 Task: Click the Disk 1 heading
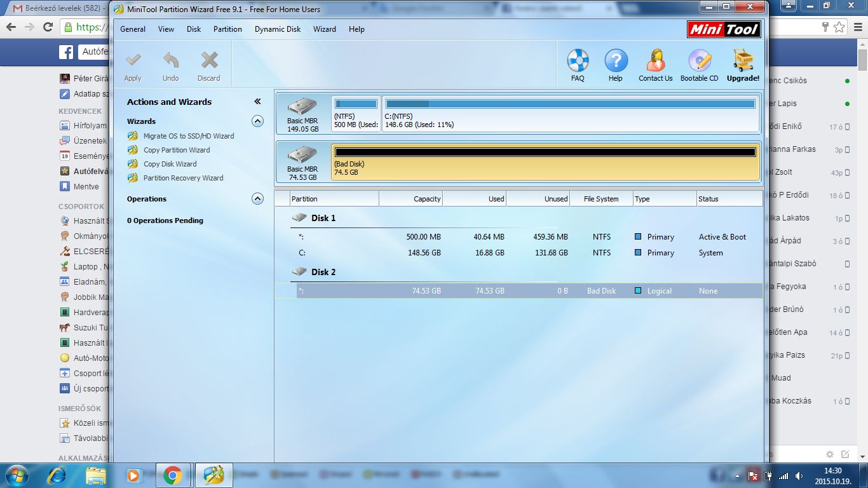(x=323, y=218)
